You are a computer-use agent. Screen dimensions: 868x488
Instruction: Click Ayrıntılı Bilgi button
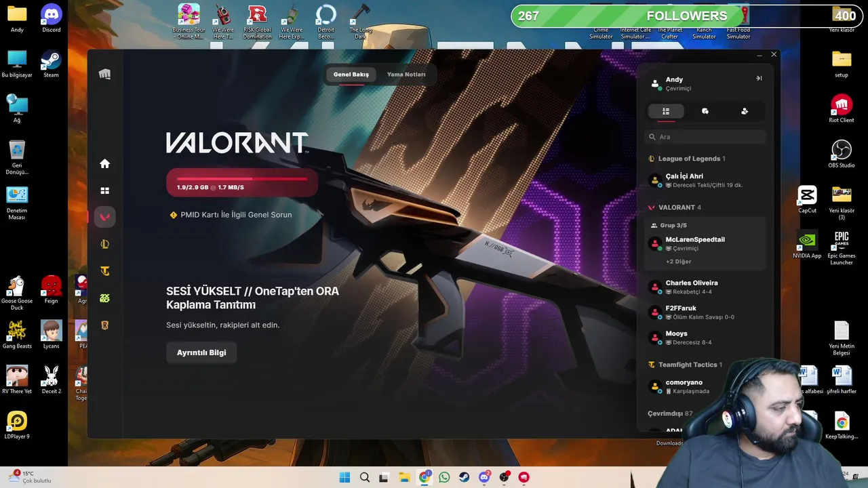click(201, 352)
